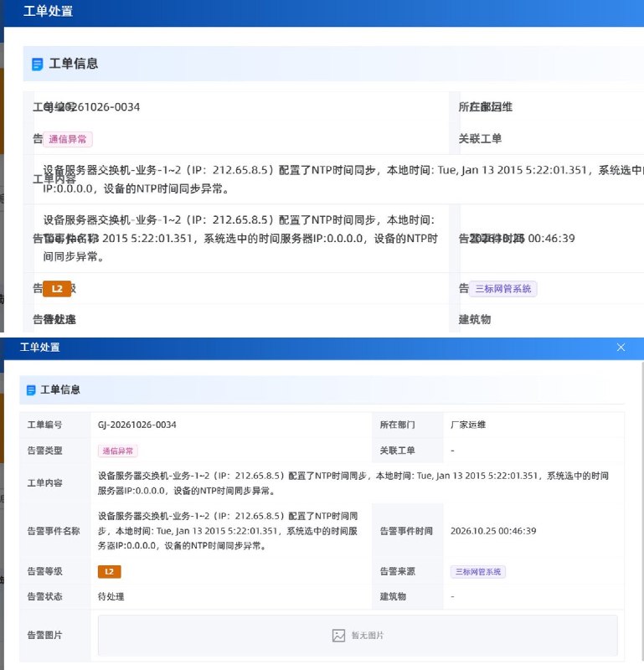Click the 厂家运维 department value
This screenshot has width=644, height=670.
[x=468, y=425]
